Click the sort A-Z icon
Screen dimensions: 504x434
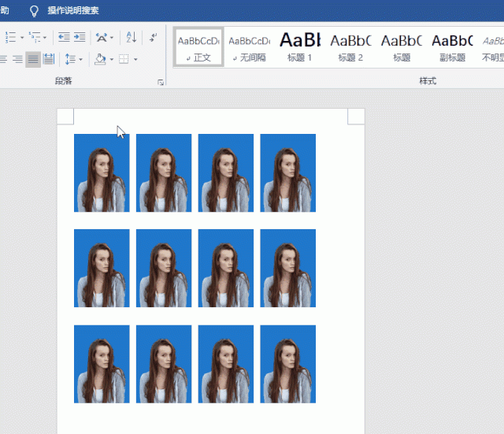pos(132,37)
